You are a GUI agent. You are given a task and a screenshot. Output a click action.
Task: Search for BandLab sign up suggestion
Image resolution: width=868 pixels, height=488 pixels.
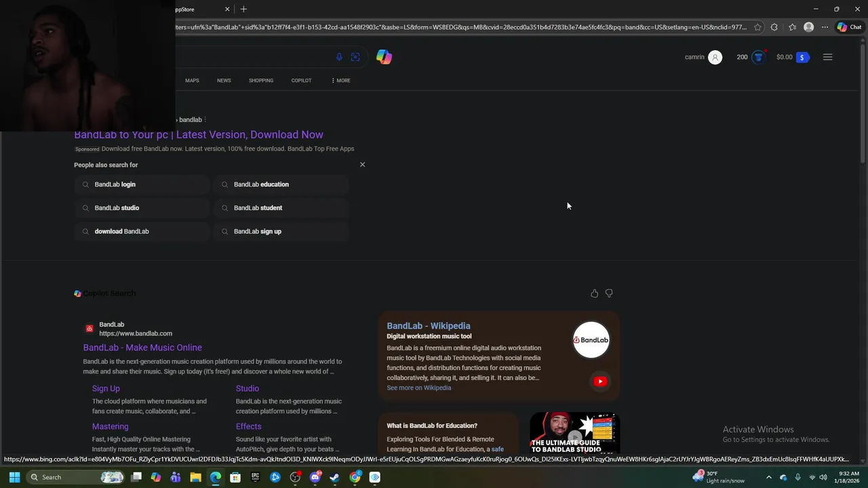pyautogui.click(x=281, y=231)
